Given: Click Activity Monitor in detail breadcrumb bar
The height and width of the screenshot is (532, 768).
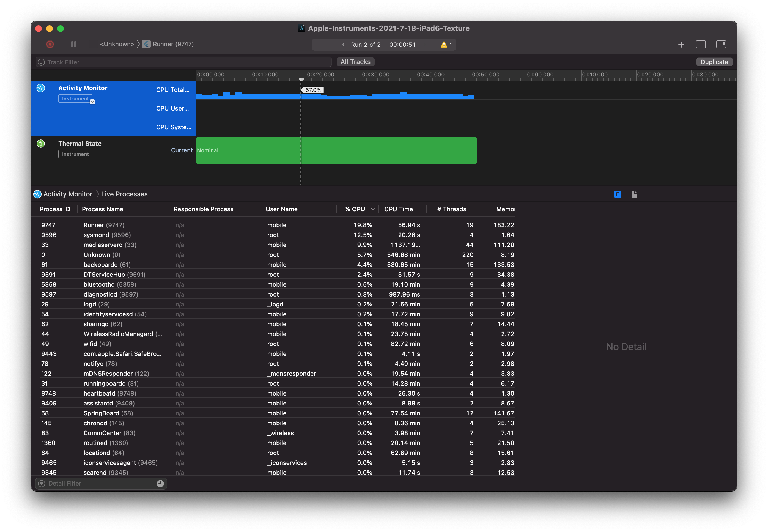Looking at the screenshot, I should pyautogui.click(x=68, y=194).
